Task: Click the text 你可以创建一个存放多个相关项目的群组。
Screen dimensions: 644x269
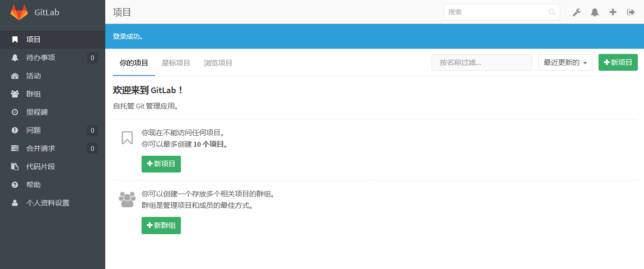Action: (x=208, y=194)
